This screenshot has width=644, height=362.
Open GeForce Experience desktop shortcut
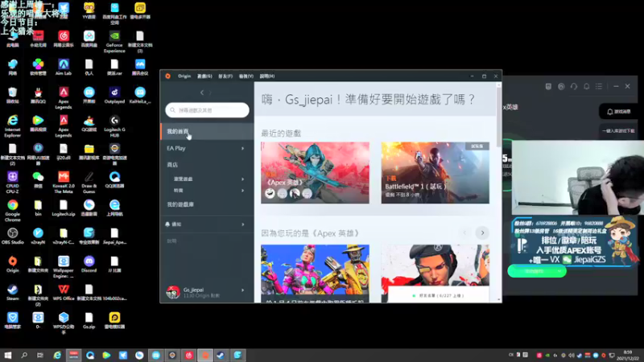pyautogui.click(x=114, y=42)
